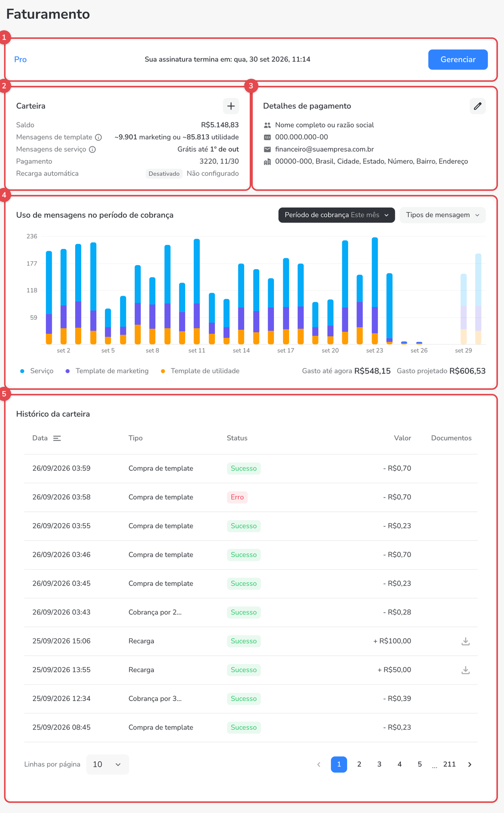Viewport: 504px width, 813px height.
Task: Open the Pro plan link
Action: pos(20,60)
